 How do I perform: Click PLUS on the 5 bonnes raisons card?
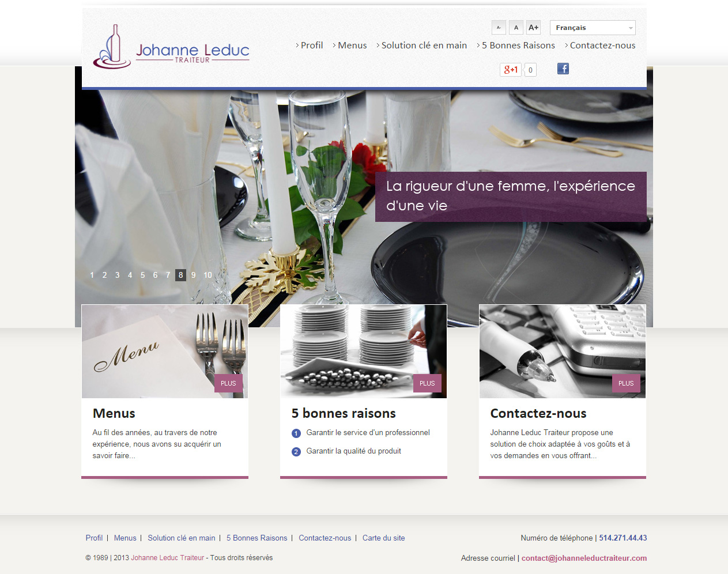click(427, 383)
